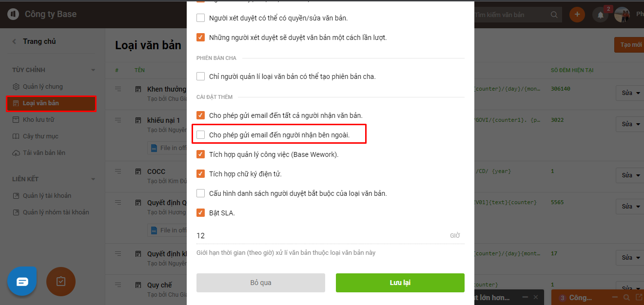Image resolution: width=644 pixels, height=305 pixels.
Task: Open the notifications bell icon
Action: [600, 15]
